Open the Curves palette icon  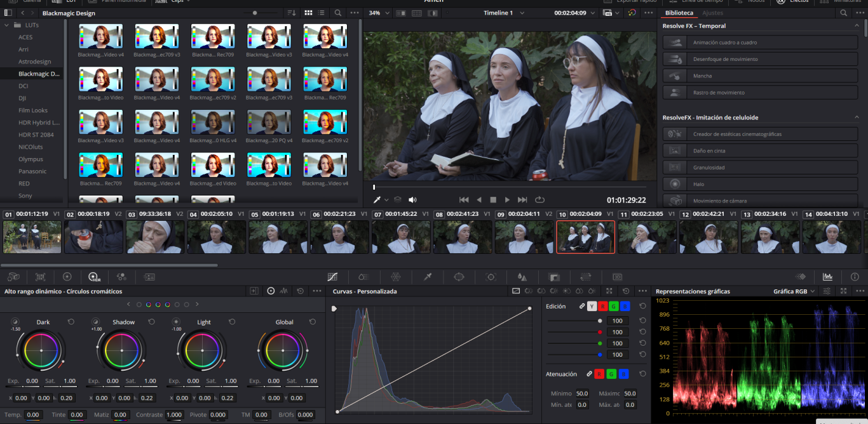332,277
